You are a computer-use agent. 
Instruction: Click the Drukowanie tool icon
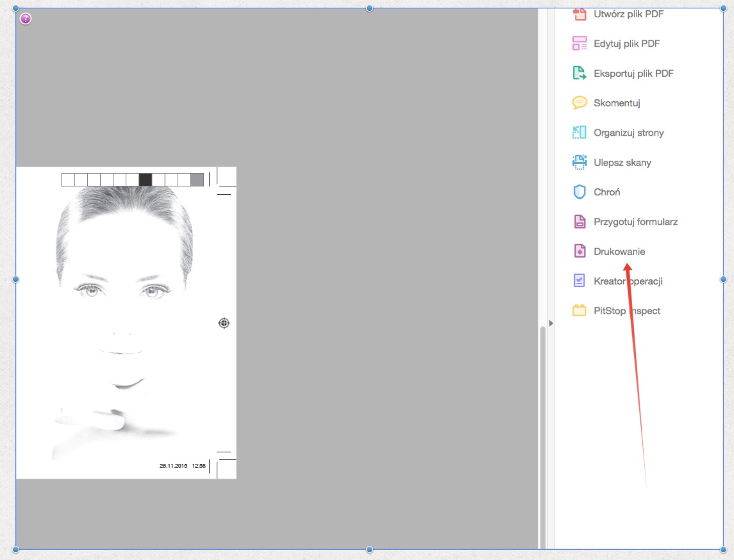(580, 251)
